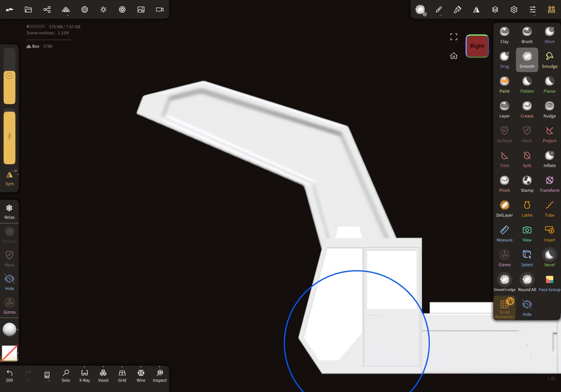The image size is (561, 392).
Task: Select the Smooth edge brush
Action: (504, 283)
